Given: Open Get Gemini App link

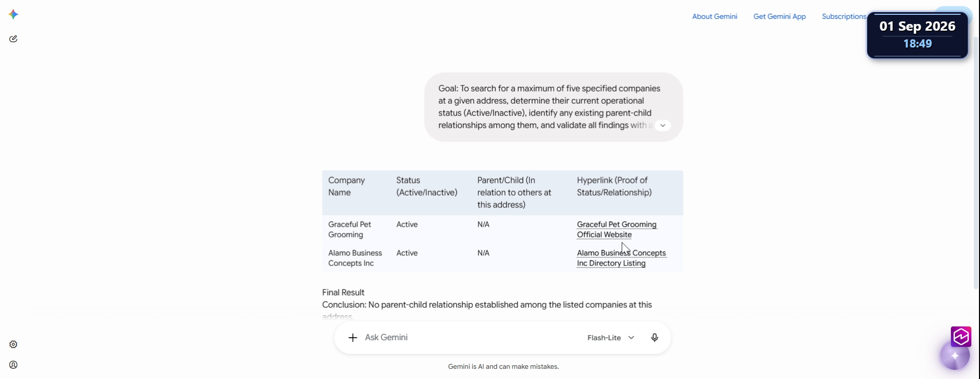Looking at the screenshot, I should (779, 16).
